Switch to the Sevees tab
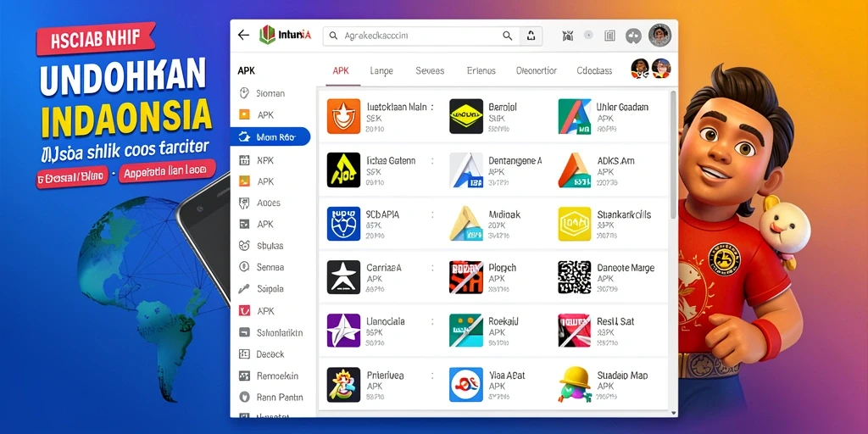868x434 pixels. [430, 71]
